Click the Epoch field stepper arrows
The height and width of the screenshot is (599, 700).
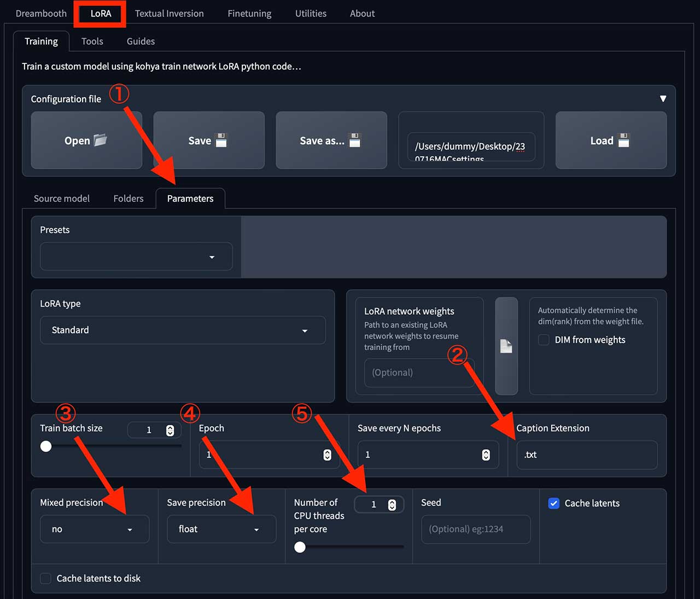327,455
